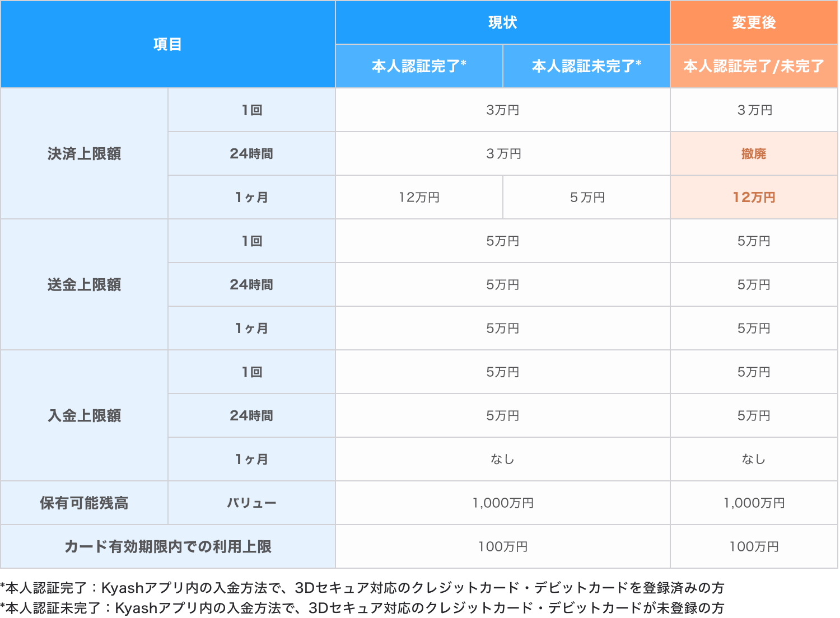Select the バリュー cell
Image resolution: width=840 pixels, height=618 pixels.
tap(251, 503)
